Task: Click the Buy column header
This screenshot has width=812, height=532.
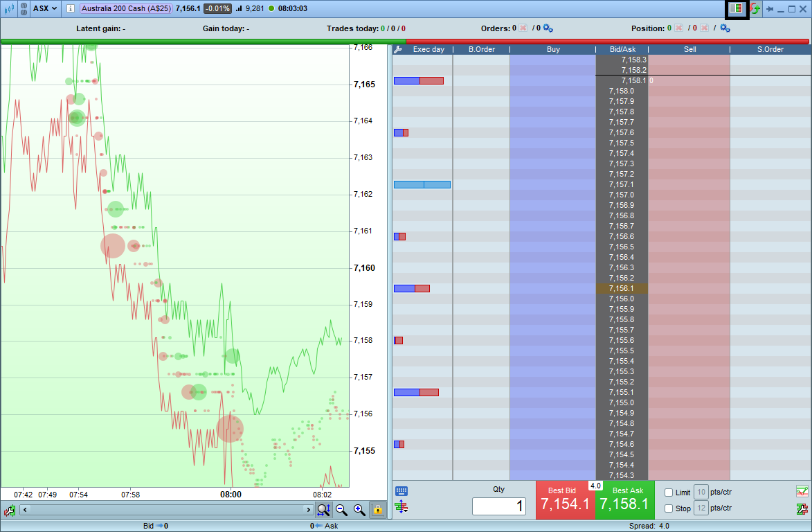Action: [x=553, y=49]
